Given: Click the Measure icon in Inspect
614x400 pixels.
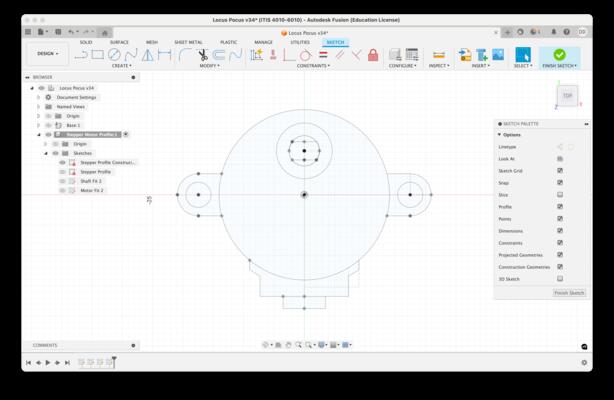Looking at the screenshot, I should [439, 55].
